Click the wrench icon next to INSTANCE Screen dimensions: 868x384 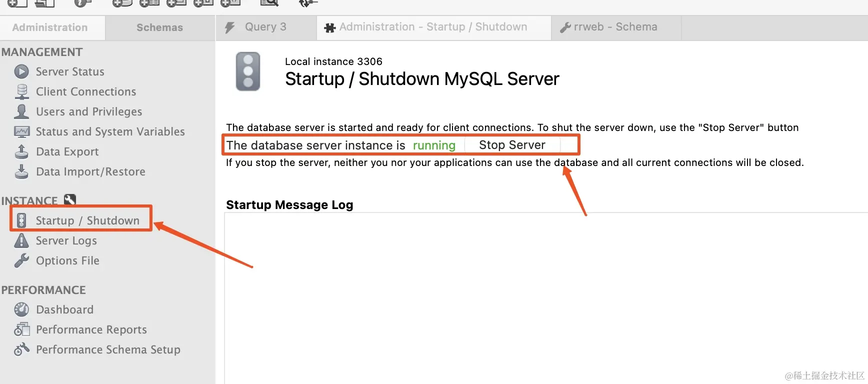click(x=70, y=200)
